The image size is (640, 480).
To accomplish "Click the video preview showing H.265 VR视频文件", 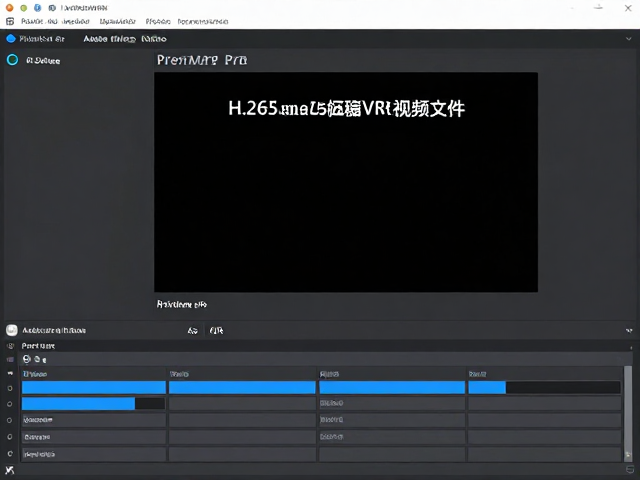I will 346,182.
